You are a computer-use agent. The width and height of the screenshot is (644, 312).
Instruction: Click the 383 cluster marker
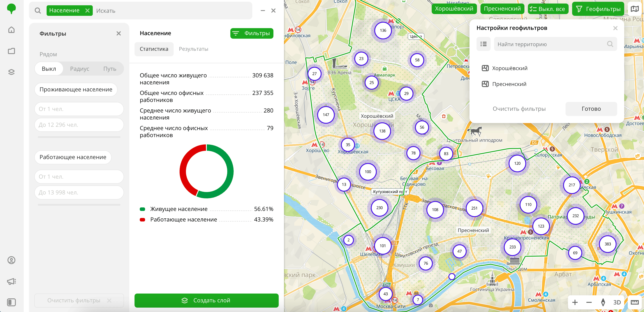(608, 244)
